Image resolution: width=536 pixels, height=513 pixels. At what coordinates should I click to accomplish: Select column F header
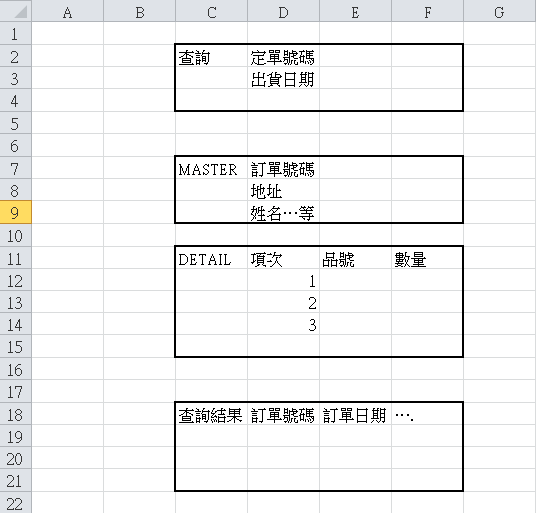point(428,11)
